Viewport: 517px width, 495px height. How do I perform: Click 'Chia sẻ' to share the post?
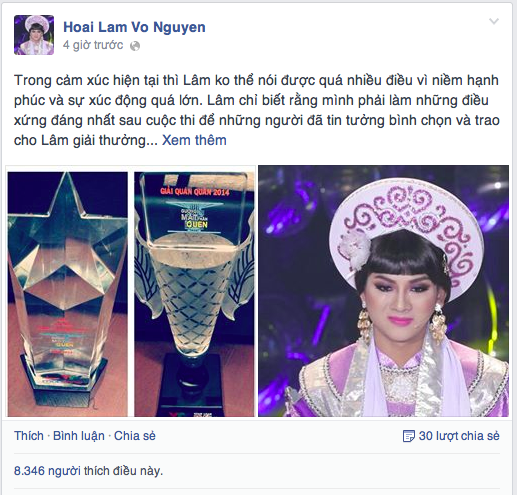click(x=135, y=436)
